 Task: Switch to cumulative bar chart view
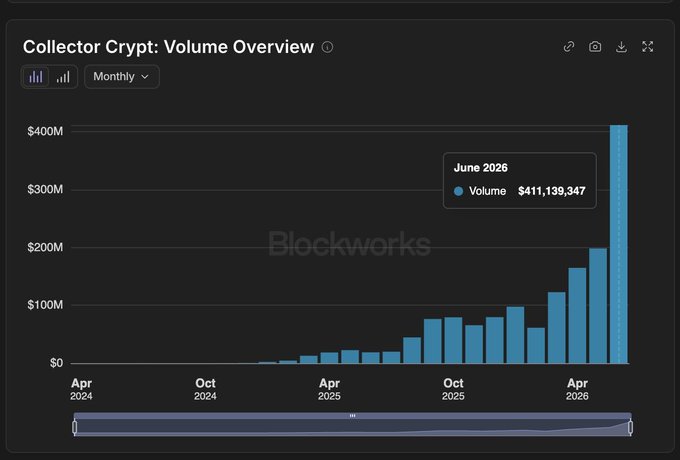[63, 77]
